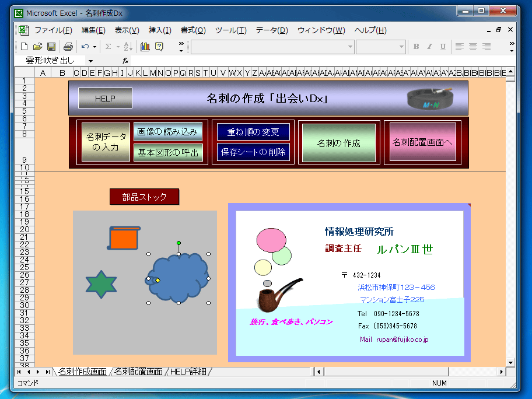Click the Underline formatting icon

[443, 47]
